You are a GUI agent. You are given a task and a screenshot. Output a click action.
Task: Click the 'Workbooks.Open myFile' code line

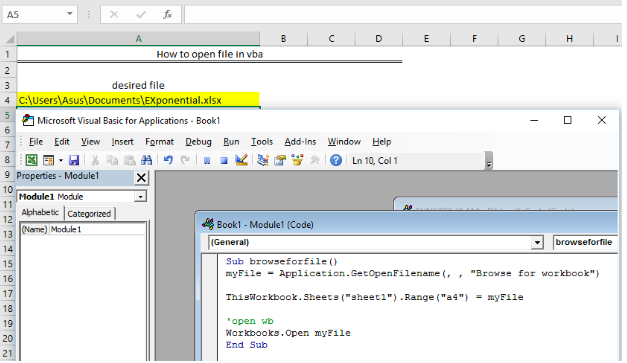pos(288,333)
